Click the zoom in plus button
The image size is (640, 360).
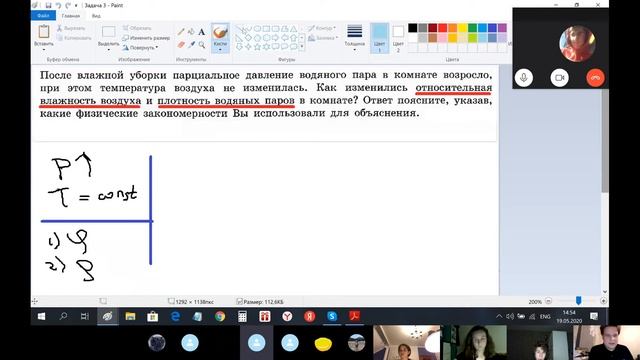coord(603,301)
